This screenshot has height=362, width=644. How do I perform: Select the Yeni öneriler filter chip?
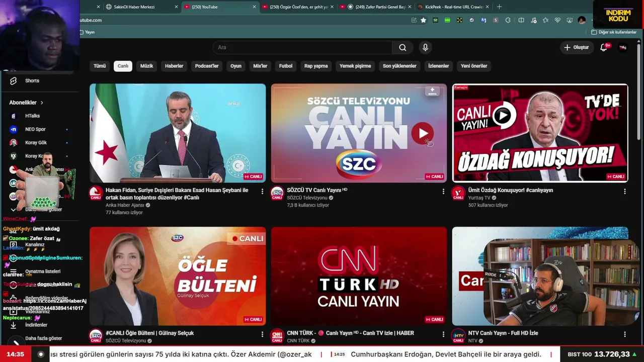click(474, 66)
